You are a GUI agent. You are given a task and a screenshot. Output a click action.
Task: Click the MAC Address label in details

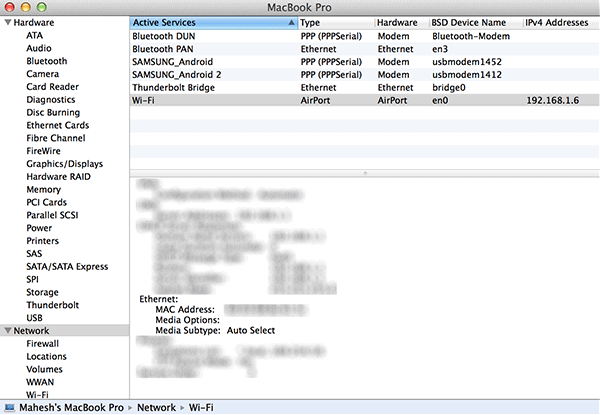tap(185, 309)
